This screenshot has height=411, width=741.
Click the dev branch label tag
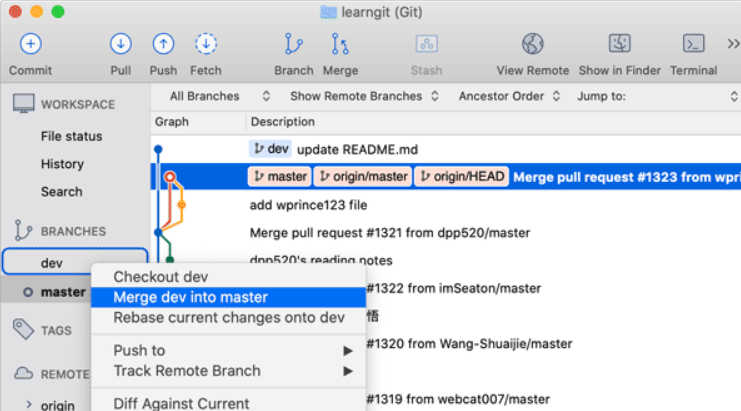(270, 149)
